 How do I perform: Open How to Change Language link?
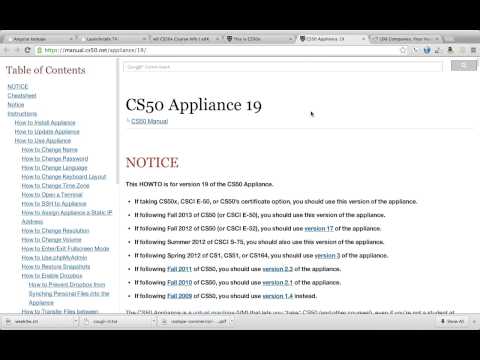point(55,168)
